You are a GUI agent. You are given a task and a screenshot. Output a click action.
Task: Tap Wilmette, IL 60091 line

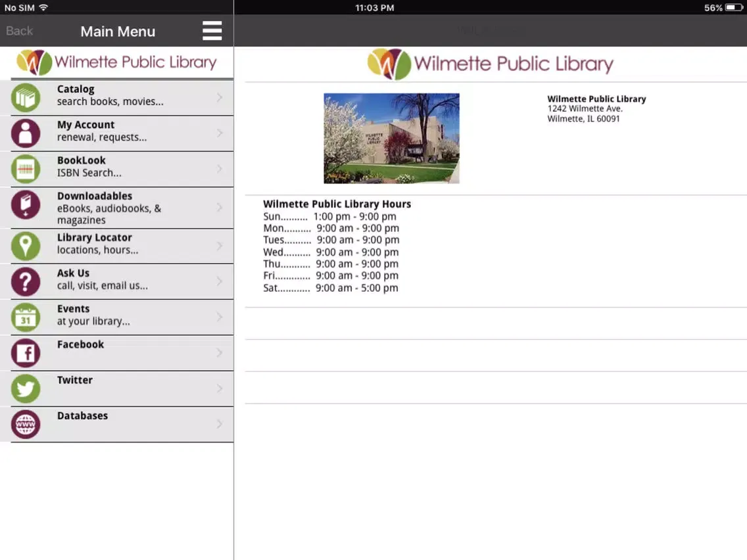pyautogui.click(x=584, y=118)
